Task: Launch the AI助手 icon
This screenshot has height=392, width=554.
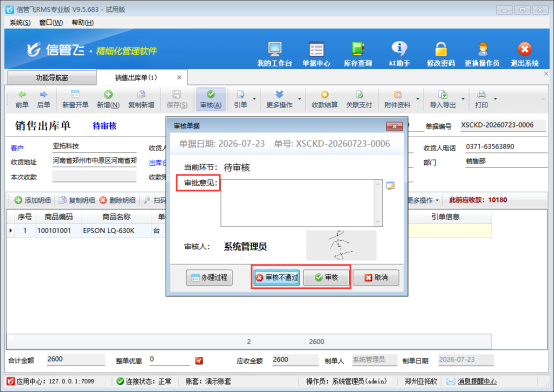Action: pyautogui.click(x=399, y=54)
